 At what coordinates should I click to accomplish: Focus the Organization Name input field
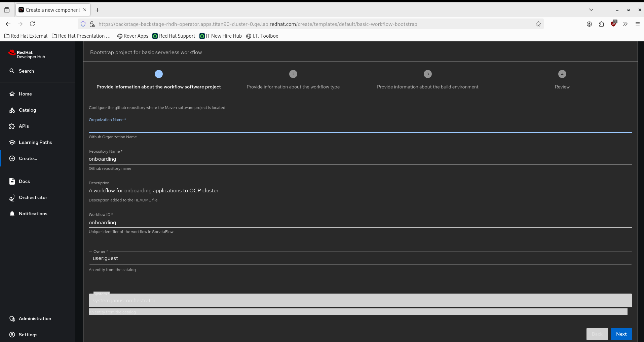[361, 127]
